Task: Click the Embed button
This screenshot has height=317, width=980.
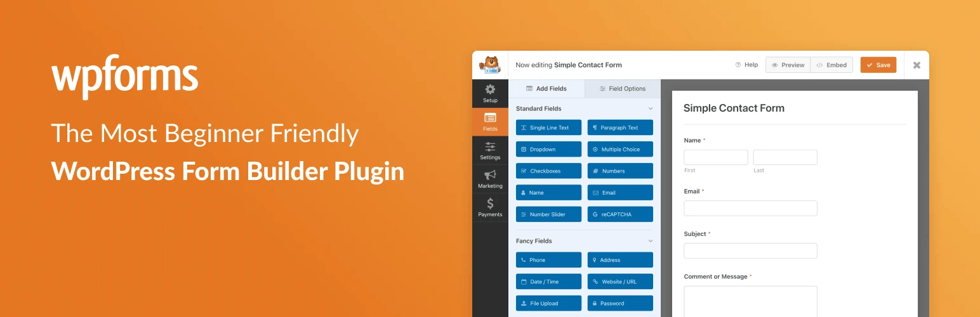Action: (x=832, y=65)
